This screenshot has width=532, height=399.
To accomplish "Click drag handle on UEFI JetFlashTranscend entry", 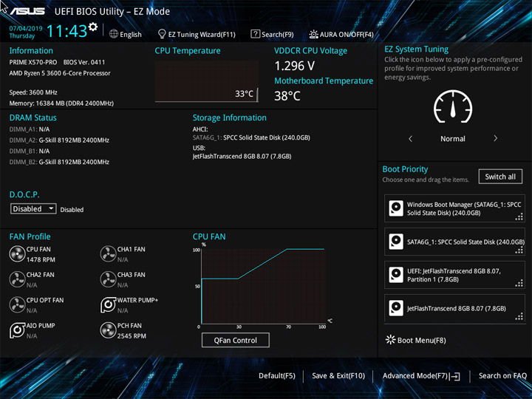I will click(x=519, y=283).
